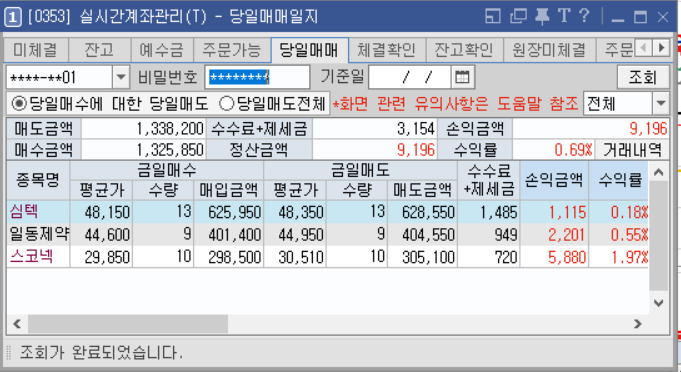Screen dimensions: 681x372
Task: Click the table's vertical scrollbar up arrow
Action: click(658, 172)
